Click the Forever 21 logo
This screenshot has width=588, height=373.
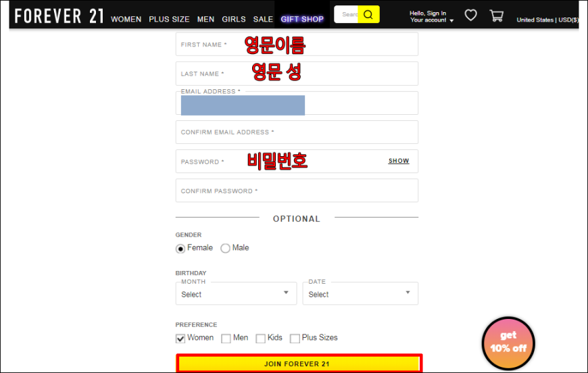click(59, 16)
